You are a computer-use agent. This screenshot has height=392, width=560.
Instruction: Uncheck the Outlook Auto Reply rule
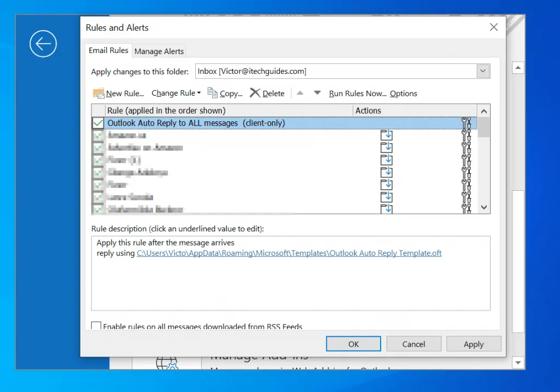97,123
